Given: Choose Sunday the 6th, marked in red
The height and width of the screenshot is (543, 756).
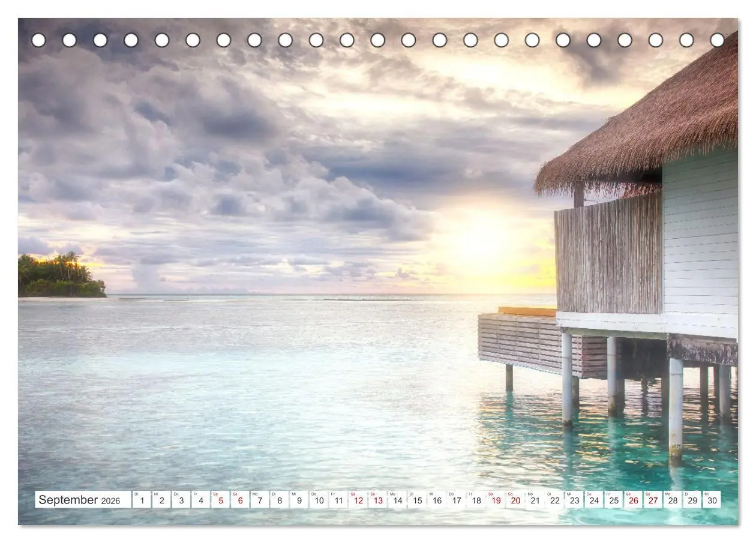Looking at the screenshot, I should (240, 499).
